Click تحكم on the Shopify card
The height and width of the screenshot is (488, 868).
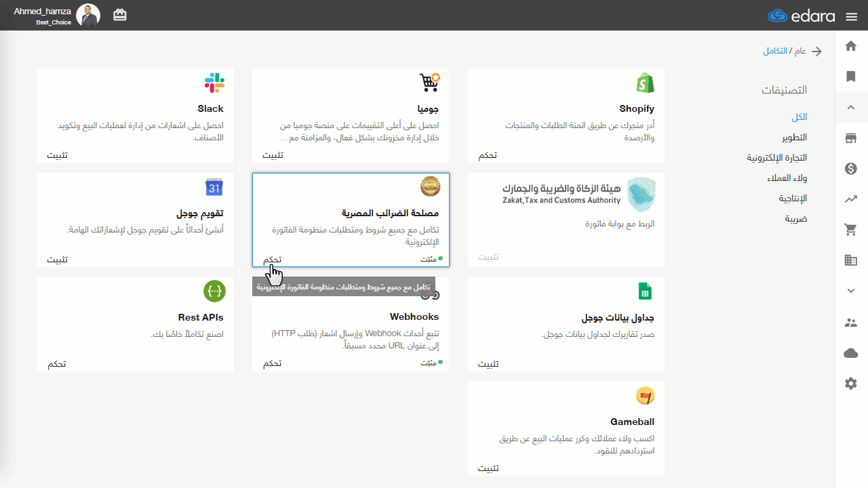click(488, 155)
